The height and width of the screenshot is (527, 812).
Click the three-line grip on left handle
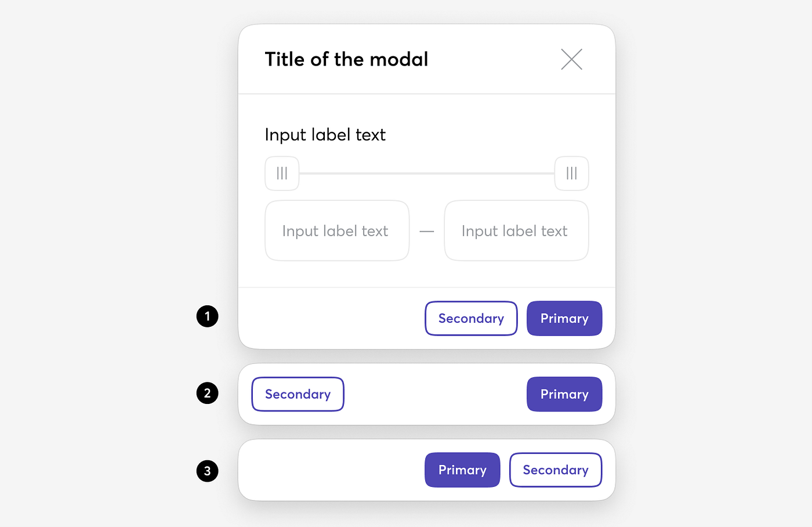point(282,174)
